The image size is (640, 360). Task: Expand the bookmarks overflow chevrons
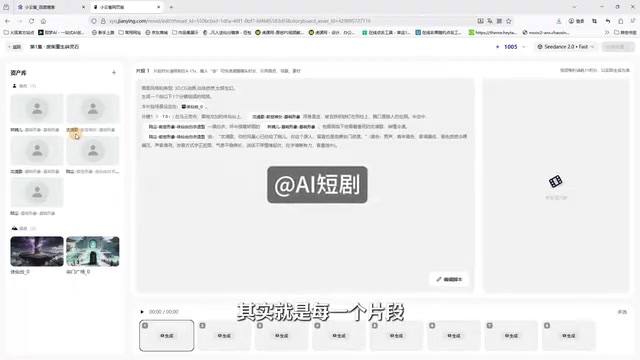(x=607, y=32)
